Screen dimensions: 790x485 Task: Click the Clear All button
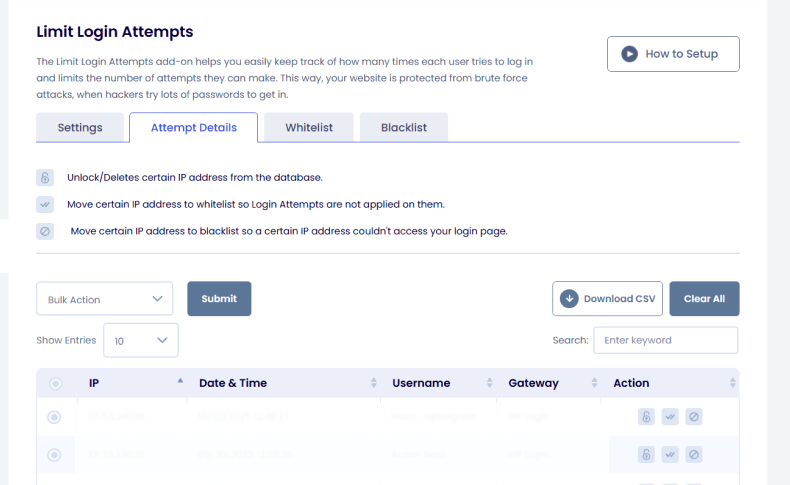[704, 299]
